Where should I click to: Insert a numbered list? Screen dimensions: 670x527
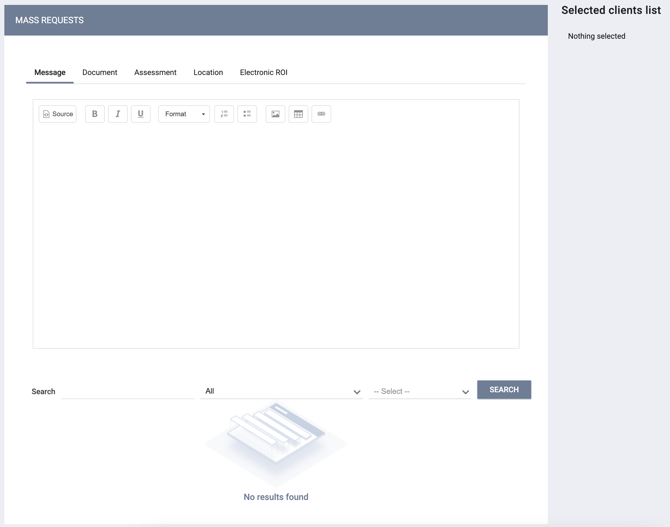224,114
